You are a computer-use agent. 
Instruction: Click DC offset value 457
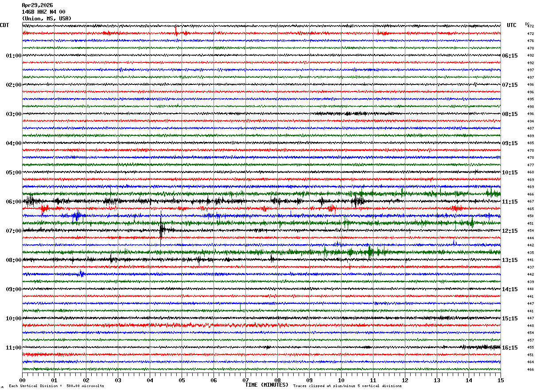click(530, 340)
